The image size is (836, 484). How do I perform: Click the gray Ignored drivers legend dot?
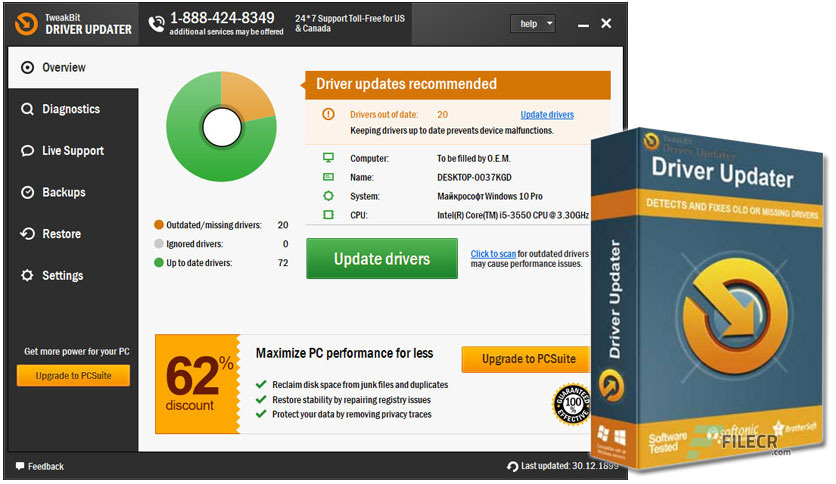tap(158, 244)
